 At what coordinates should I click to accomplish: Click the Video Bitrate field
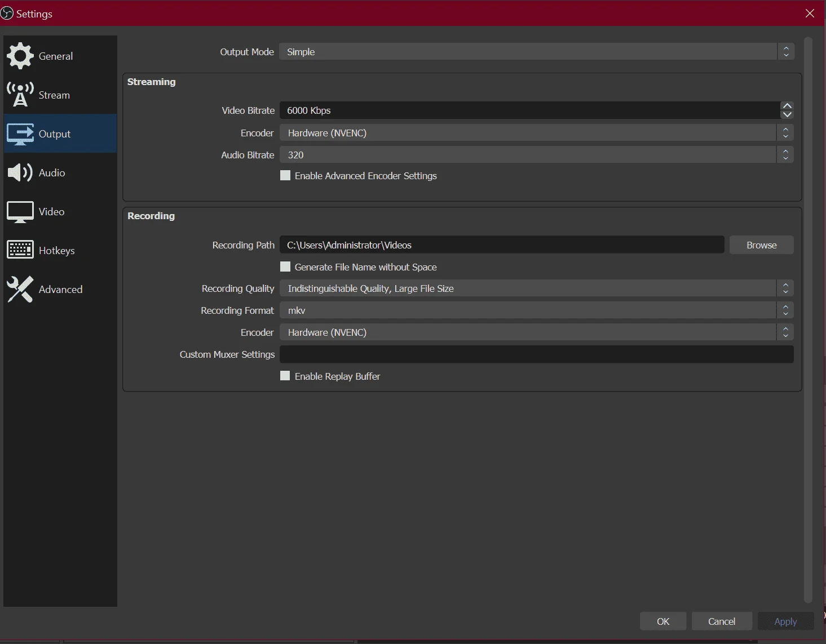pyautogui.click(x=530, y=110)
